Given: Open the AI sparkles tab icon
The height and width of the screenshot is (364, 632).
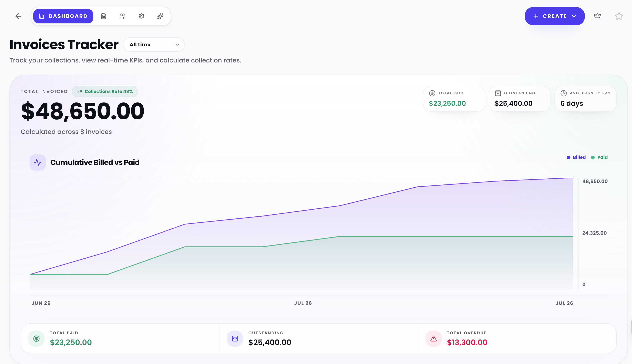Looking at the screenshot, I should [x=160, y=16].
